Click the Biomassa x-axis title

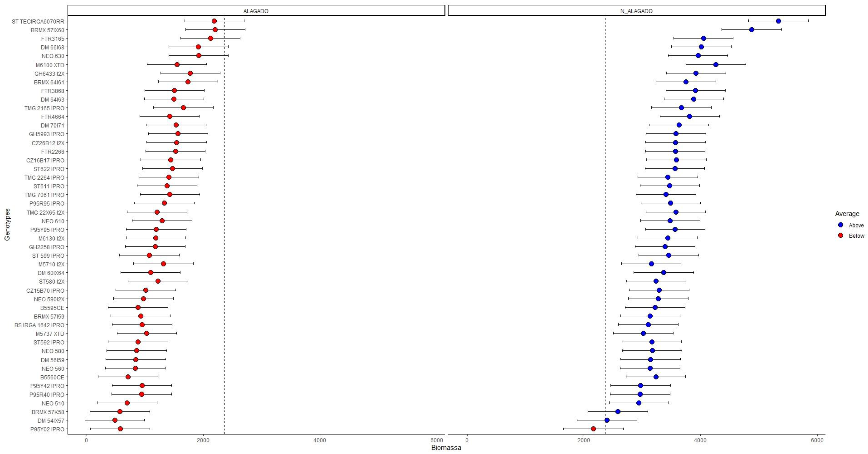pos(446,448)
